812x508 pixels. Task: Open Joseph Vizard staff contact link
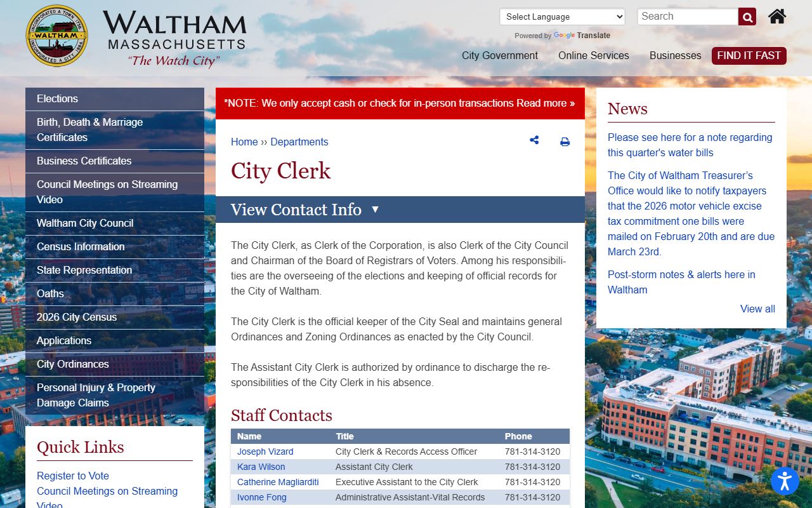coord(265,451)
